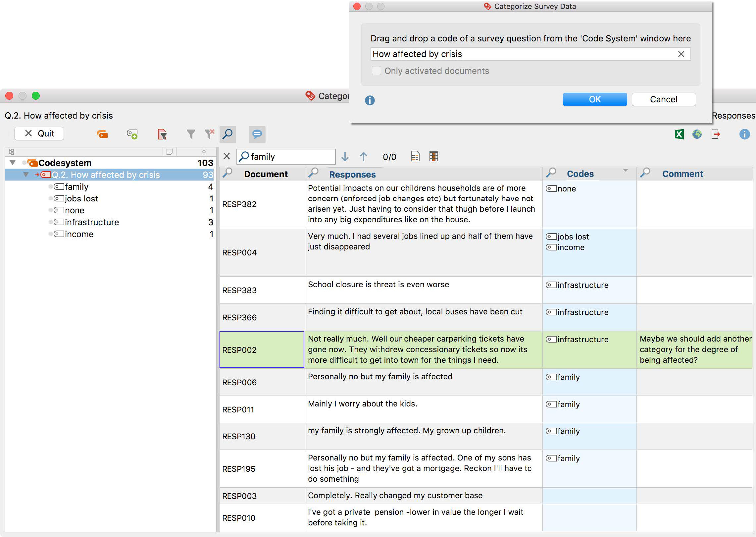Image resolution: width=756 pixels, height=537 pixels.
Task: Click the reset filter icon with red X
Action: point(210,134)
